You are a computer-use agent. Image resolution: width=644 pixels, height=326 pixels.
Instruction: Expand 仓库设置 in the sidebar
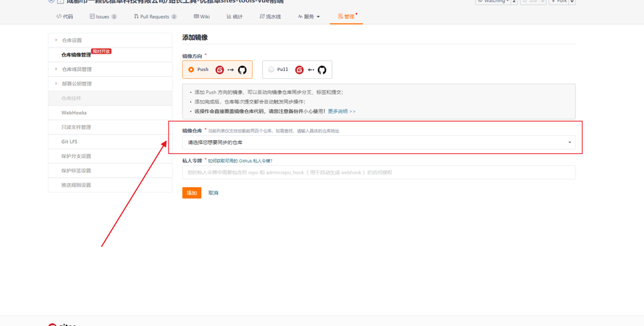(x=110, y=40)
